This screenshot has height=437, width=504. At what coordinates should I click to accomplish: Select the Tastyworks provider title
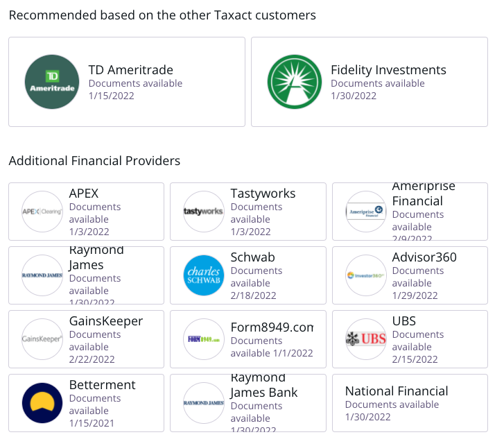click(x=263, y=194)
